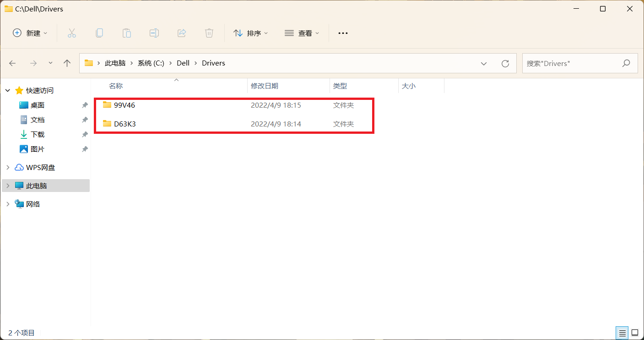Expand the 此电脑 tree node
Screen dimensions: 644x340
pos(8,186)
